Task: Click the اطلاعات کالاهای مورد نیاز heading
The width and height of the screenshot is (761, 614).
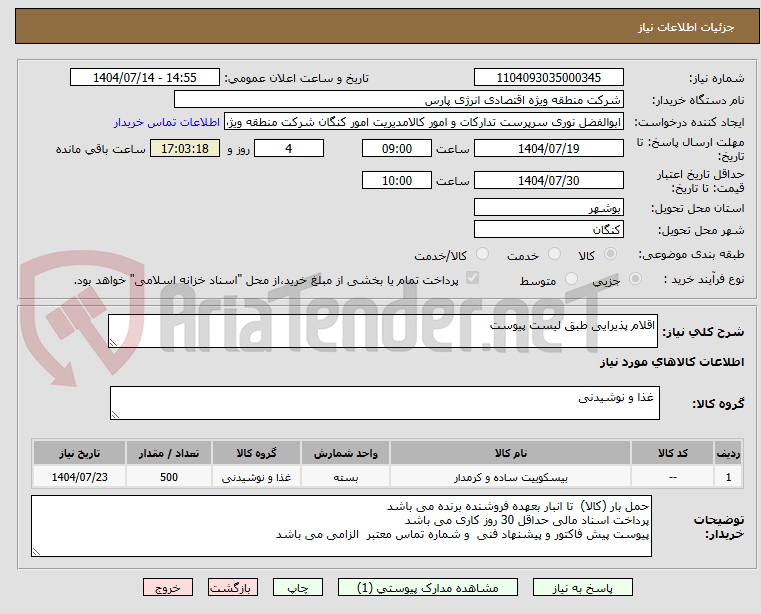Action: tap(672, 362)
